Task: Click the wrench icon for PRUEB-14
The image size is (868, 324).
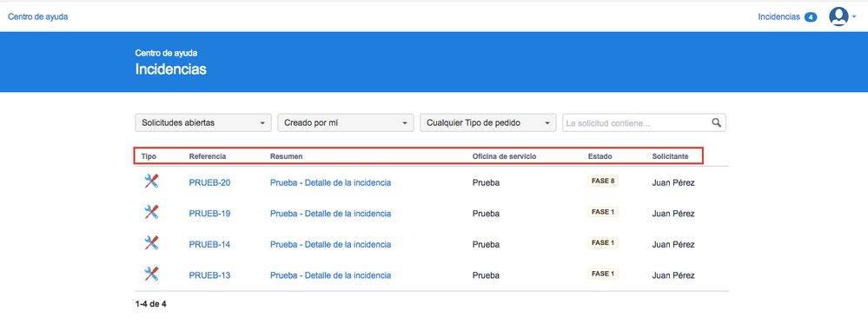Action: 151,243
